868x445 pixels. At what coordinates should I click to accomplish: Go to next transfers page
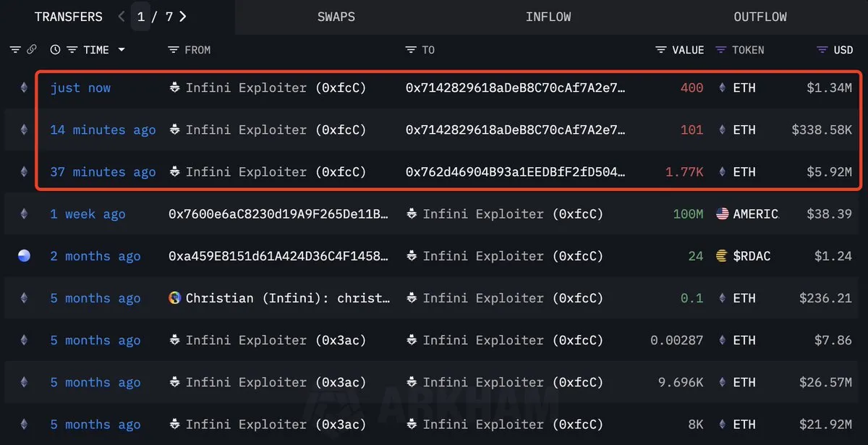[x=183, y=17]
